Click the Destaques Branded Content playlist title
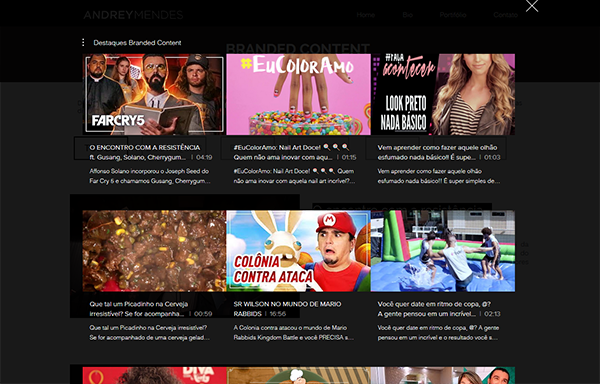 tap(137, 42)
